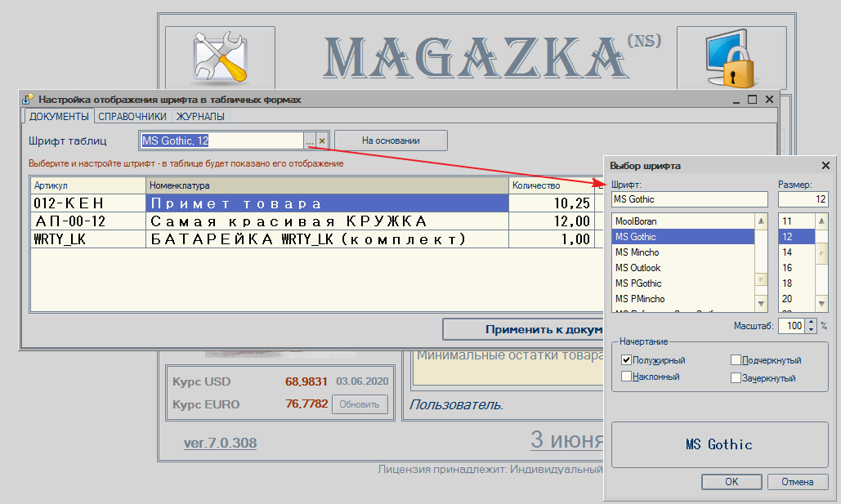
Task: Click the Масштаб percentage field
Action: click(x=792, y=325)
